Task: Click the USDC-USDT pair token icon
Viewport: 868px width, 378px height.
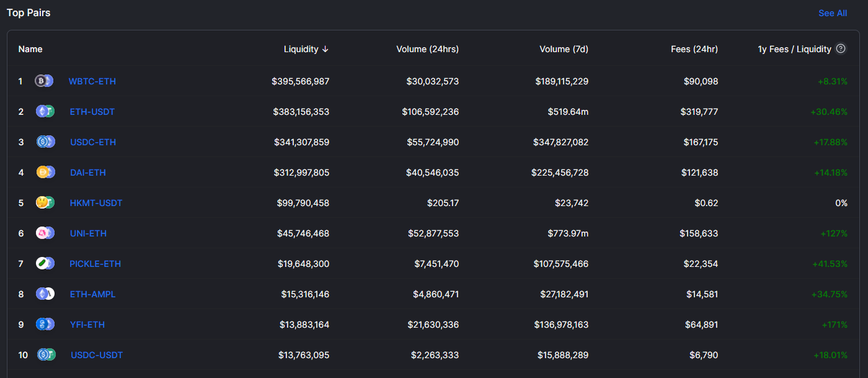Action: pos(46,355)
